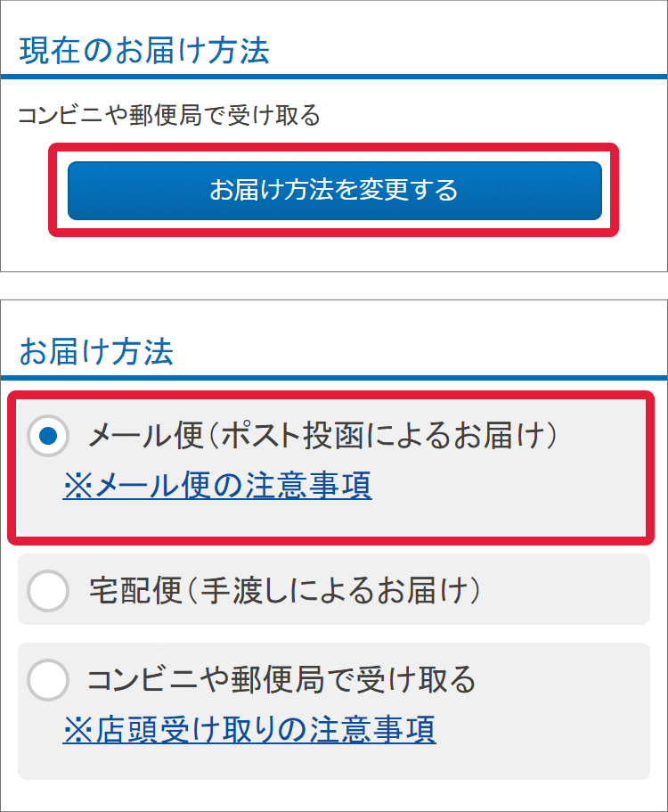Click the コンビニや郵便局で受け取る option label in list

coord(281,681)
